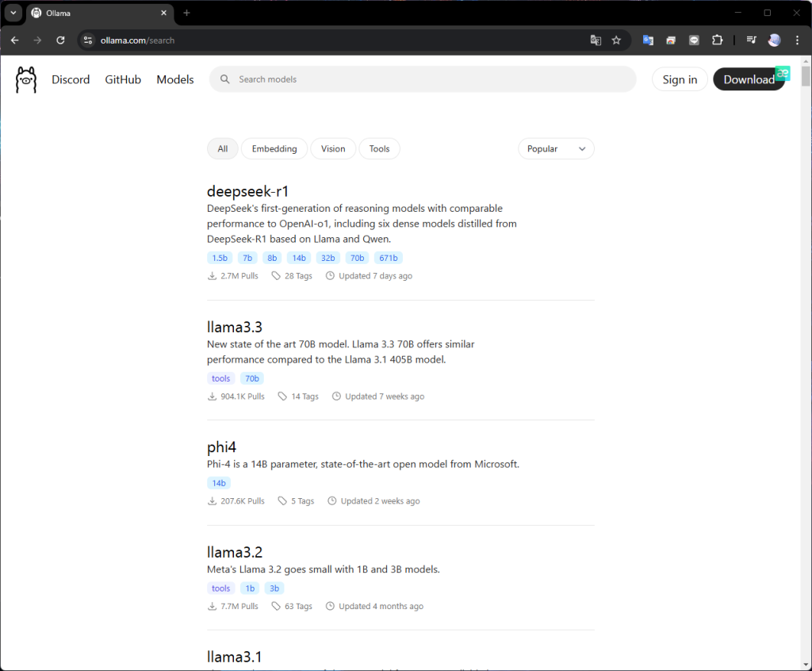Open the llama3.2 model page
Viewport: 812px width, 671px height.
point(235,552)
